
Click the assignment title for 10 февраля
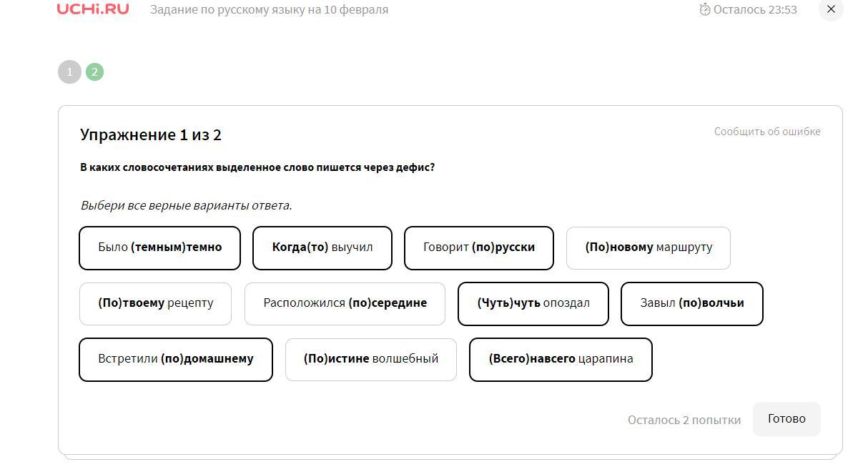pos(269,9)
